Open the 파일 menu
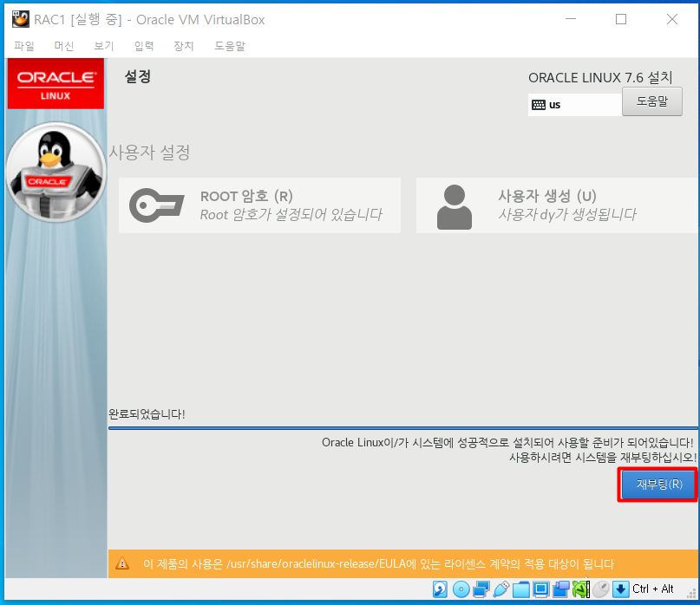Image resolution: width=700 pixels, height=605 pixels. click(24, 46)
